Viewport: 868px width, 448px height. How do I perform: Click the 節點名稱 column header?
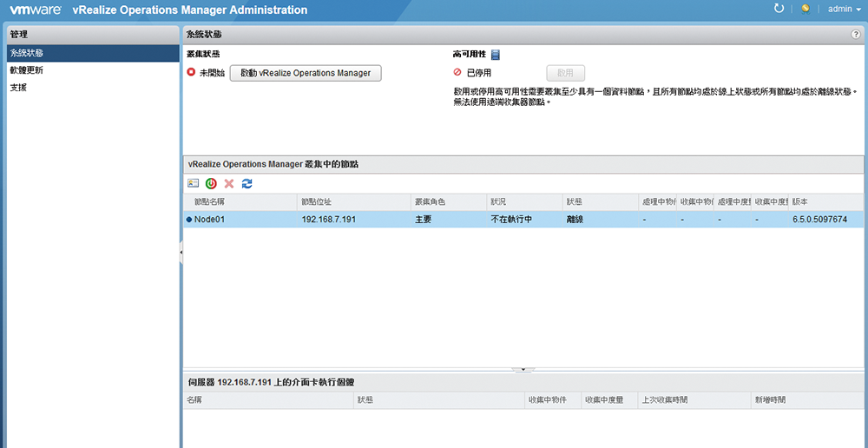click(240, 202)
